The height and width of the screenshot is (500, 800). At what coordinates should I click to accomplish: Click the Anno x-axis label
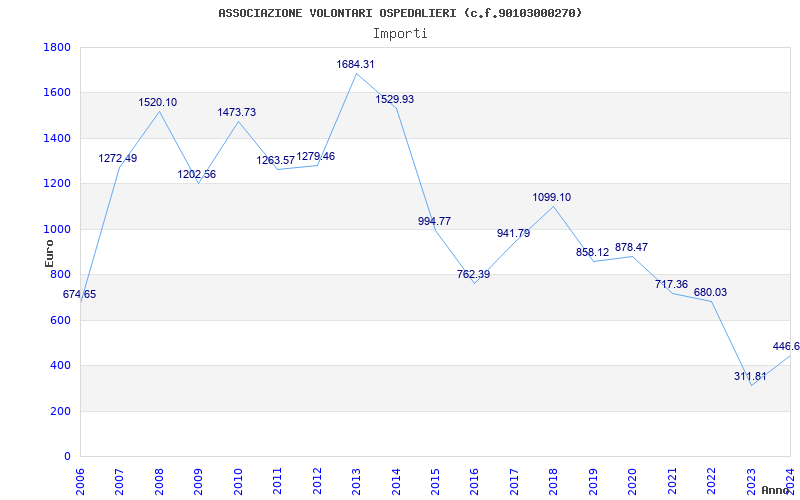(x=775, y=490)
